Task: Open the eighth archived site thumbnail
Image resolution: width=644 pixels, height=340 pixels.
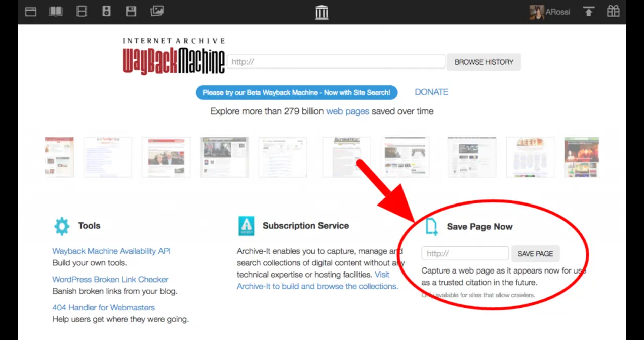Action: [472, 157]
